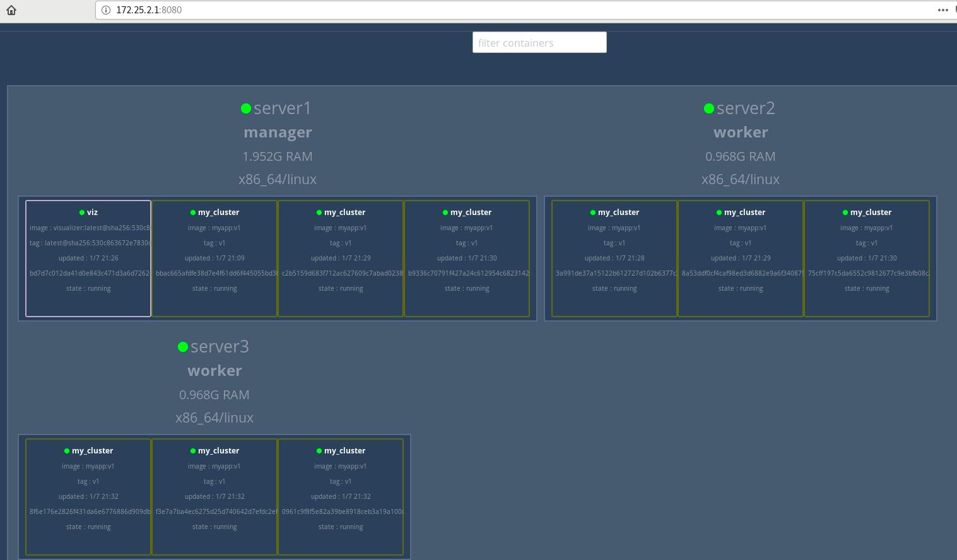
Task: Click the worker role label under server3
Action: click(214, 371)
